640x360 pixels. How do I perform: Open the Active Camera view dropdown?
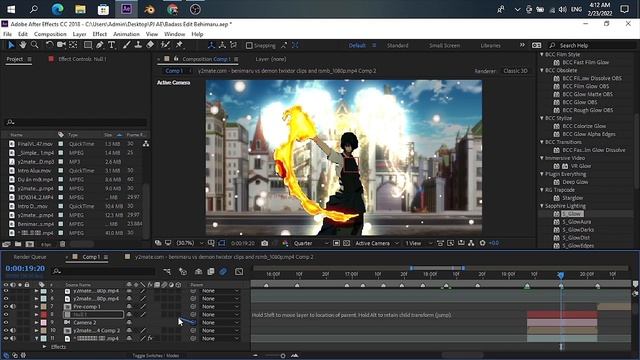(376, 243)
